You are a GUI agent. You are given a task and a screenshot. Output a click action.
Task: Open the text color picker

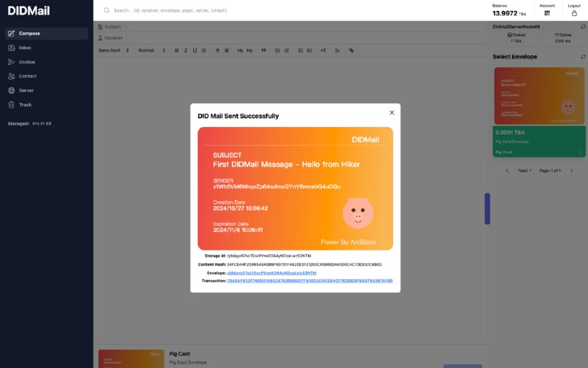[217, 50]
